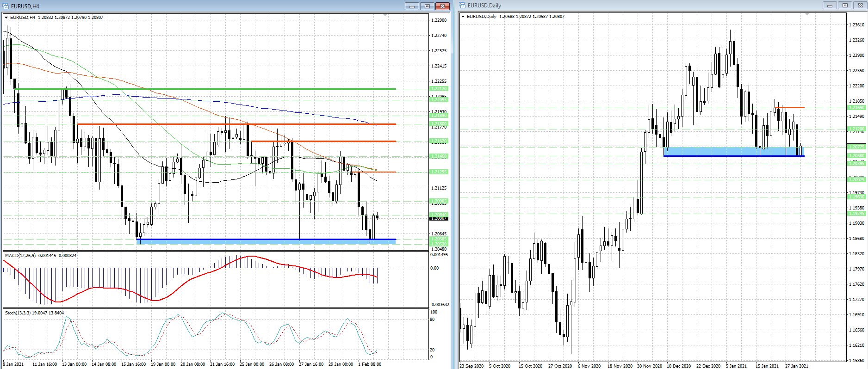Expand the arrow beside the EURUSD,H4 label
868x369 pixels.
click(x=6, y=18)
